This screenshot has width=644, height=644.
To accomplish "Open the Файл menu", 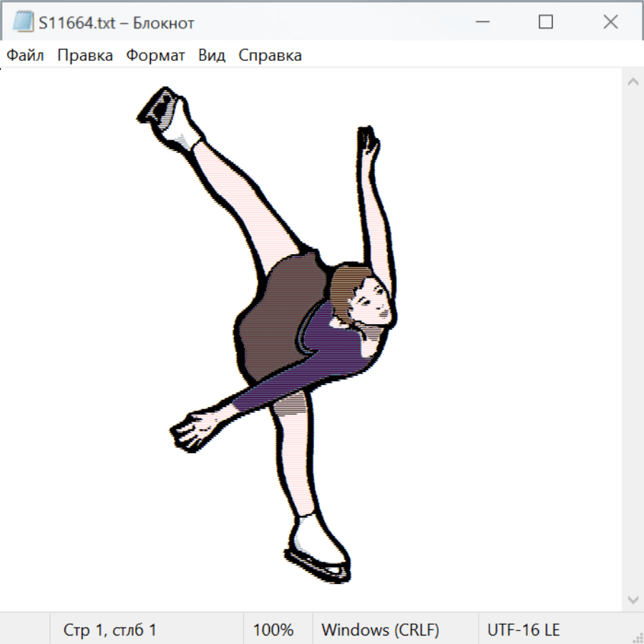I will coord(25,56).
